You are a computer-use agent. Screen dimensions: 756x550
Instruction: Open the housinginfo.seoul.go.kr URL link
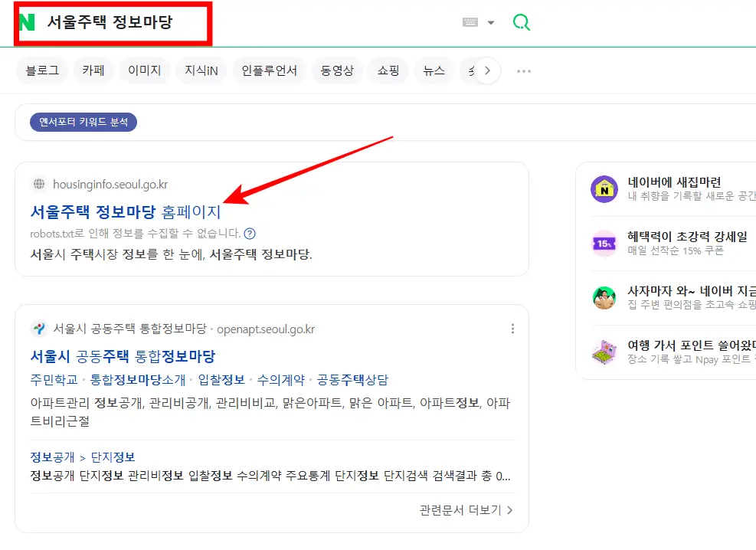pyautogui.click(x=110, y=185)
